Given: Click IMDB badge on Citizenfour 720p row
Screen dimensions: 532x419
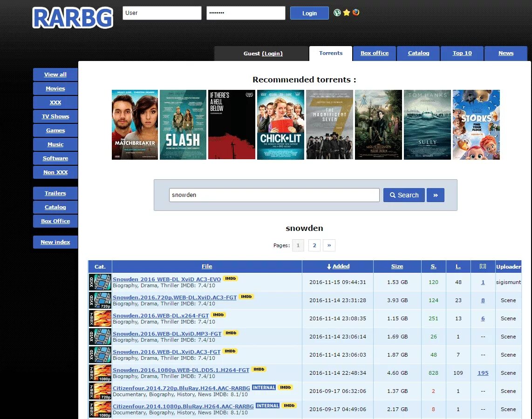Looking at the screenshot, I should pyautogui.click(x=286, y=387).
